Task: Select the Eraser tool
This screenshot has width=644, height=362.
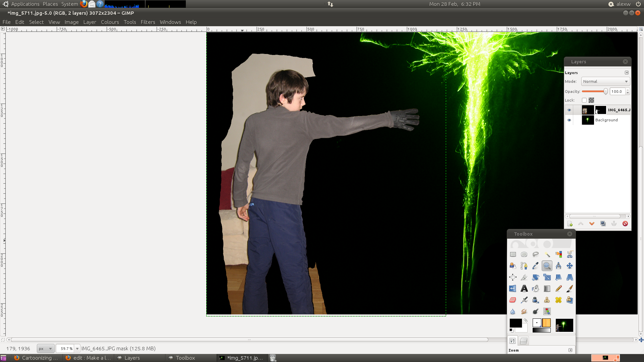Action: tap(513, 300)
